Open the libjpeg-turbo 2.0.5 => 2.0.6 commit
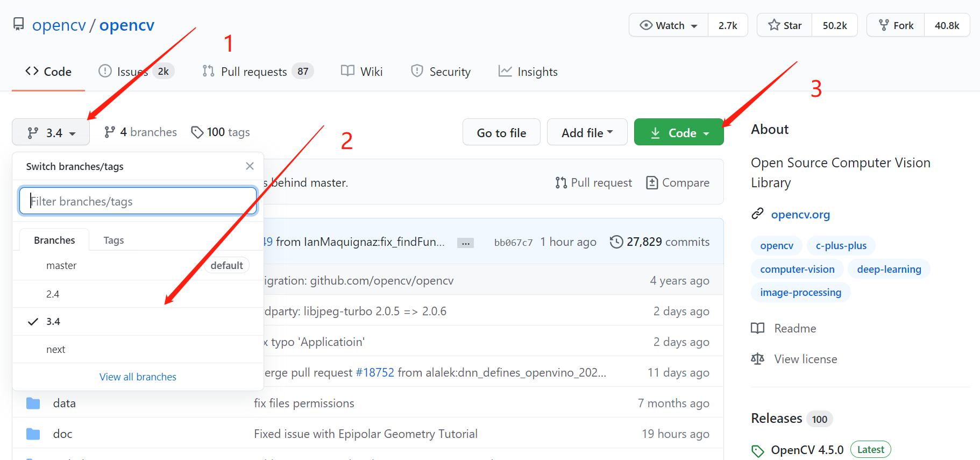 tap(356, 312)
